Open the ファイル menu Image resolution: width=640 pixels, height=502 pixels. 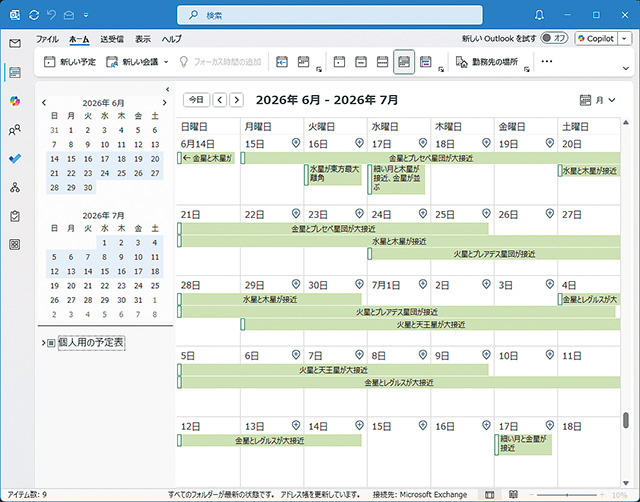47,38
